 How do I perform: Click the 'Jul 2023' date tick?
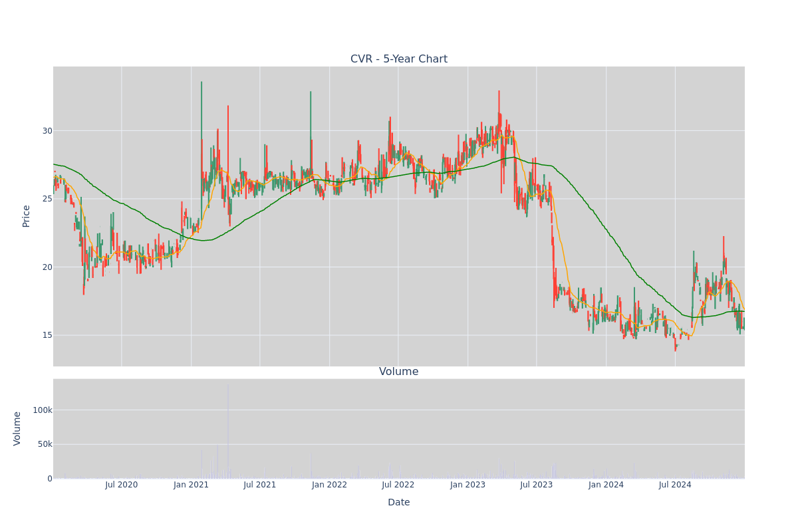(537, 485)
